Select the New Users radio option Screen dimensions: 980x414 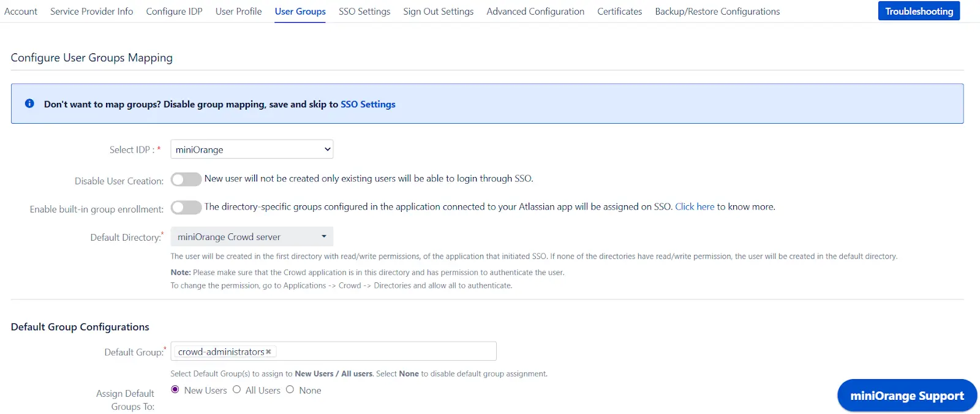pos(175,390)
